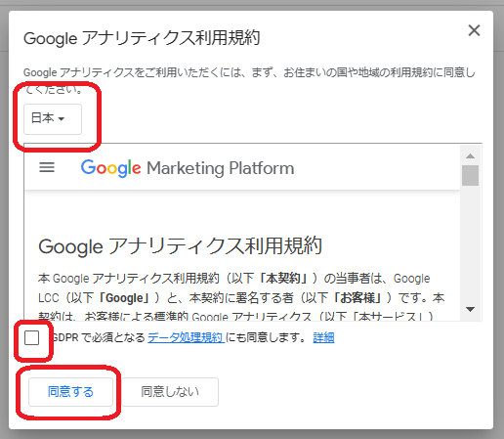
Task: Open the データ処理規約 link
Action: coord(186,337)
